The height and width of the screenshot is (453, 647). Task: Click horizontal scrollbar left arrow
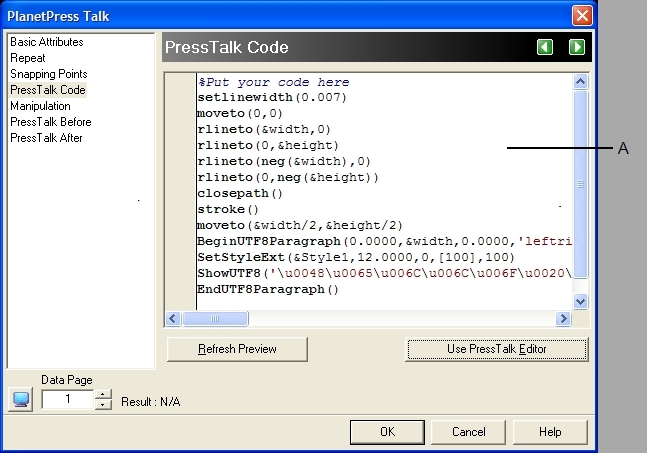tap(173, 319)
